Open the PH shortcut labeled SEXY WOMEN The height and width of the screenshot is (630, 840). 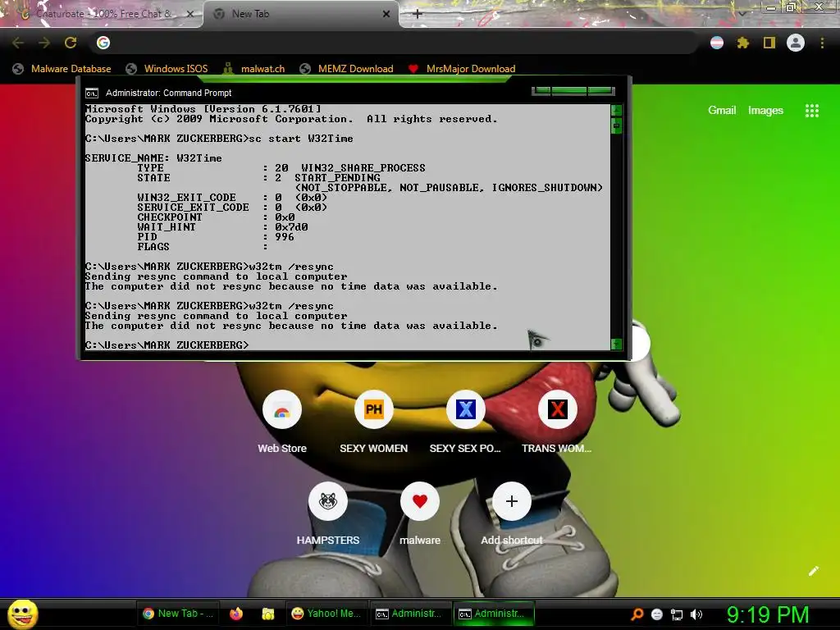374,410
